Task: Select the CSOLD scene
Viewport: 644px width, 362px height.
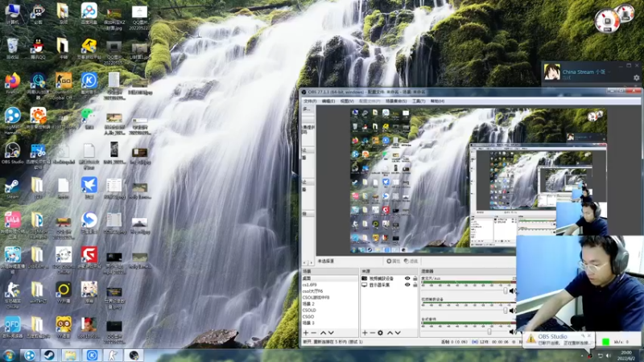Action: [330, 311]
